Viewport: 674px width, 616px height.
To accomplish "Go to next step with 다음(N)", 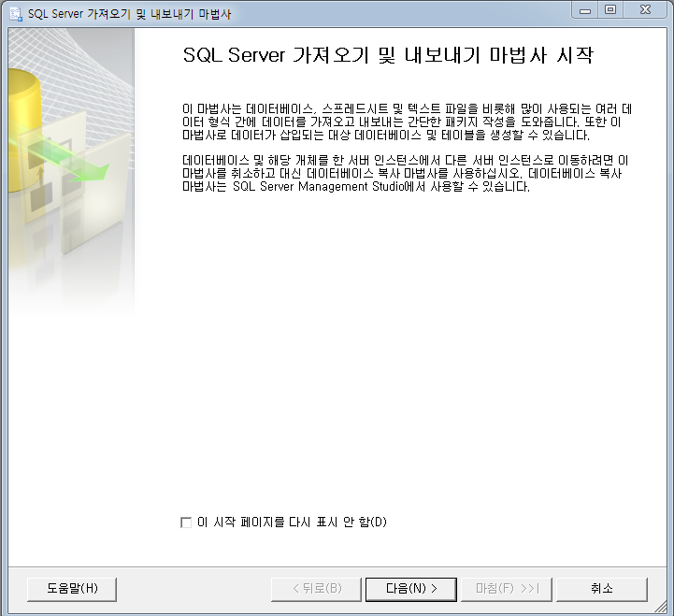I will click(411, 589).
